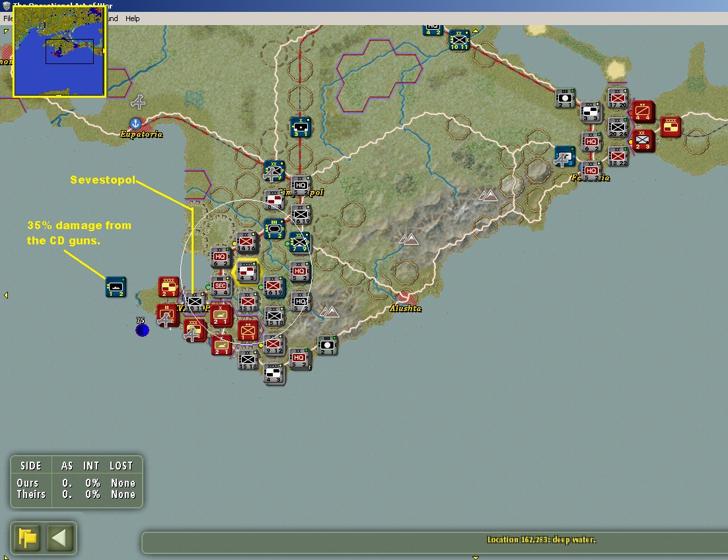Click the left-edge map scroll arrow

click(x=5, y=295)
